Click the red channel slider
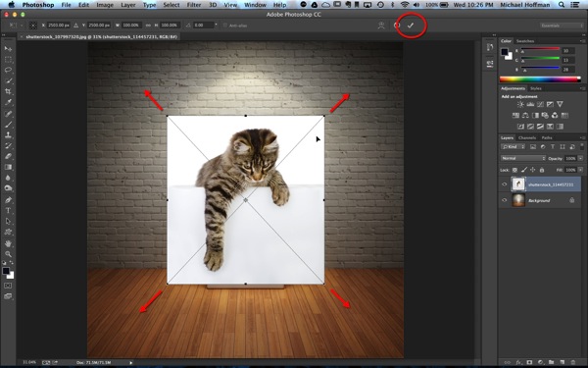Viewport: 588px width, 368px height. tap(540, 49)
